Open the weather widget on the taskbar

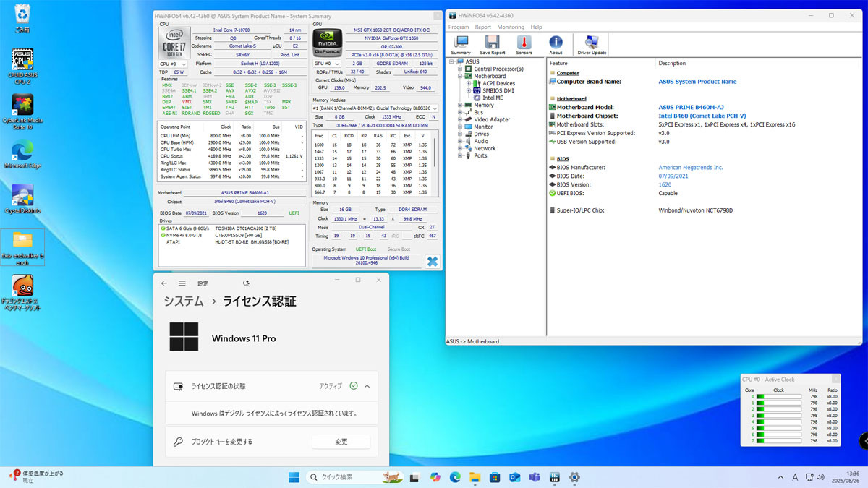36,477
